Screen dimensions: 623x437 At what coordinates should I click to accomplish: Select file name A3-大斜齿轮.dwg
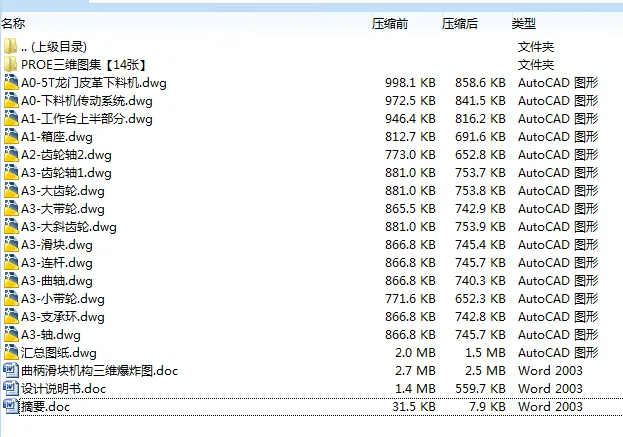69,227
